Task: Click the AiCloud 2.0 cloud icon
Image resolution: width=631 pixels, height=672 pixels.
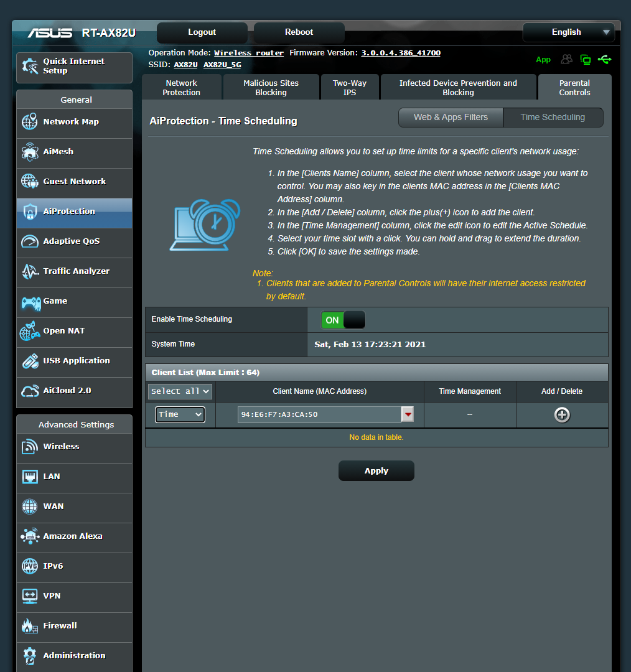Action: [30, 391]
